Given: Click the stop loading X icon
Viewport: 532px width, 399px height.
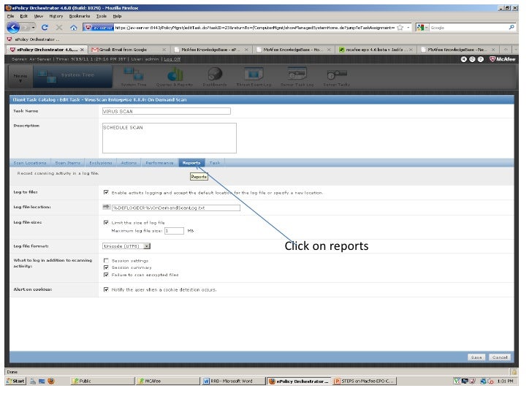Looking at the screenshot, I should [x=59, y=28].
